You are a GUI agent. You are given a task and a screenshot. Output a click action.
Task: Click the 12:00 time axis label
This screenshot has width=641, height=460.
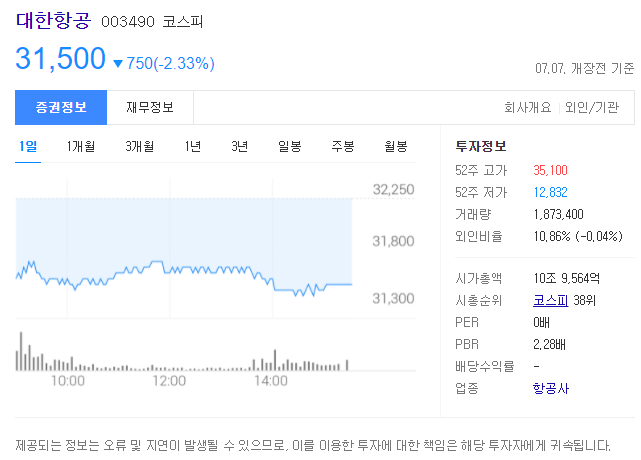point(169,381)
